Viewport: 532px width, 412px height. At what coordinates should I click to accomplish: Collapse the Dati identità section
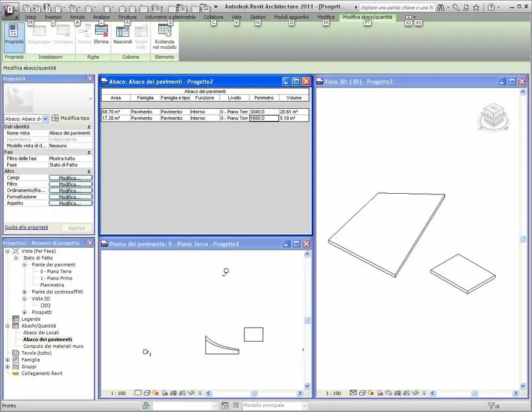pyautogui.click(x=89, y=127)
